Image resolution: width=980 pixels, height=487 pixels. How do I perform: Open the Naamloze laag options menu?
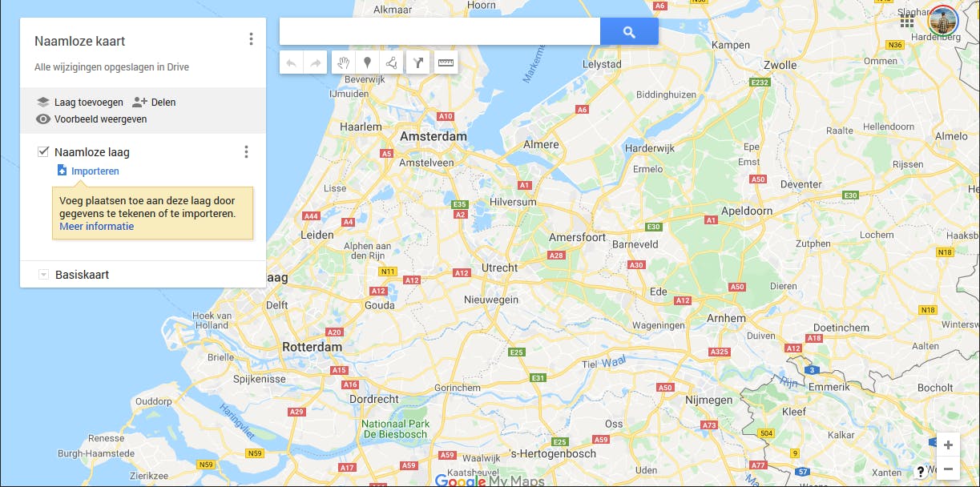(246, 152)
